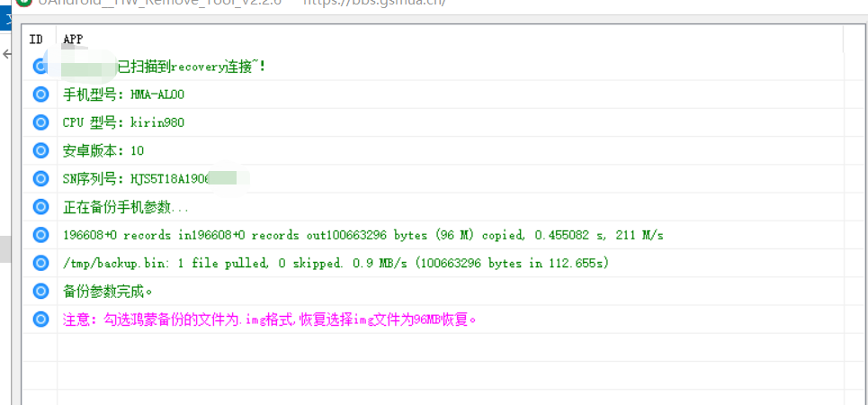Select the magenta 注意 鸿蒙备份 warning line
Viewport: 868px width, 405px height.
[x=270, y=319]
